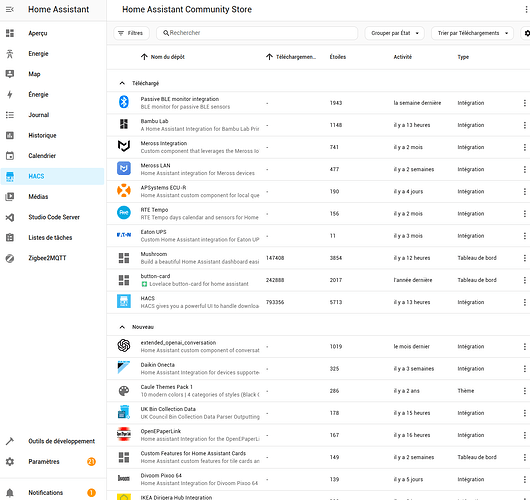Viewport: 530px width, 500px height.
Task: Click the Daikin Onecta logo
Action: tap(124, 367)
